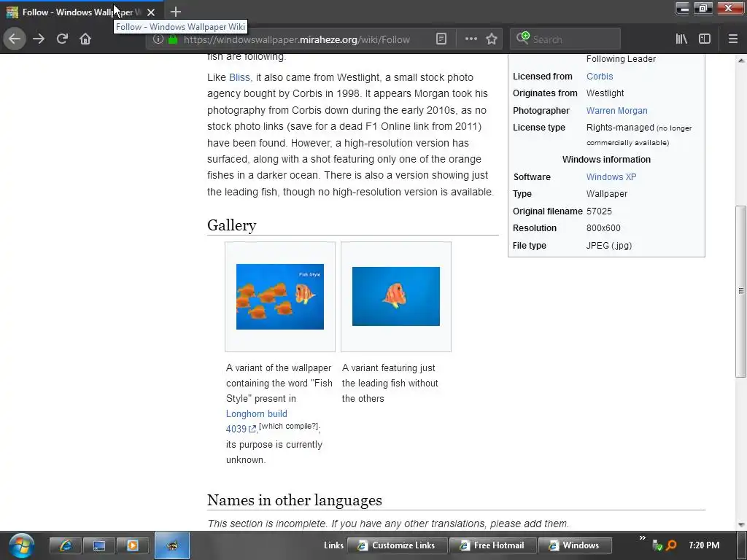Click the Links toolbar label
The image size is (747, 560).
click(333, 545)
